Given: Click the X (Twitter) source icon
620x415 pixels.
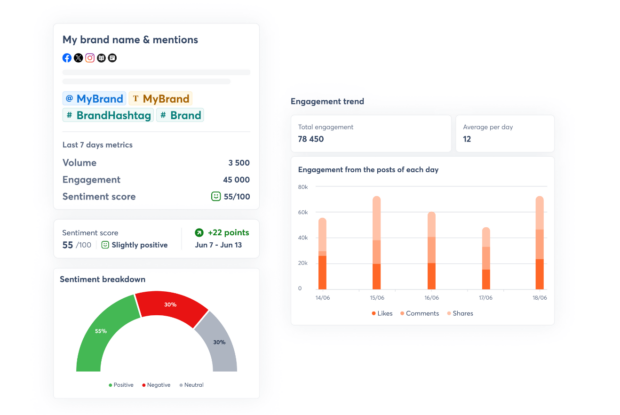Looking at the screenshot, I should 78,58.
